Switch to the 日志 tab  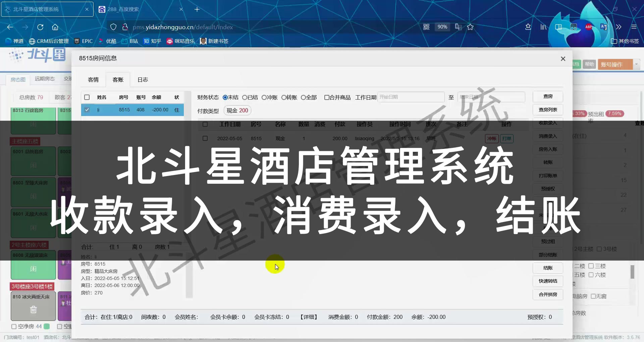click(143, 80)
